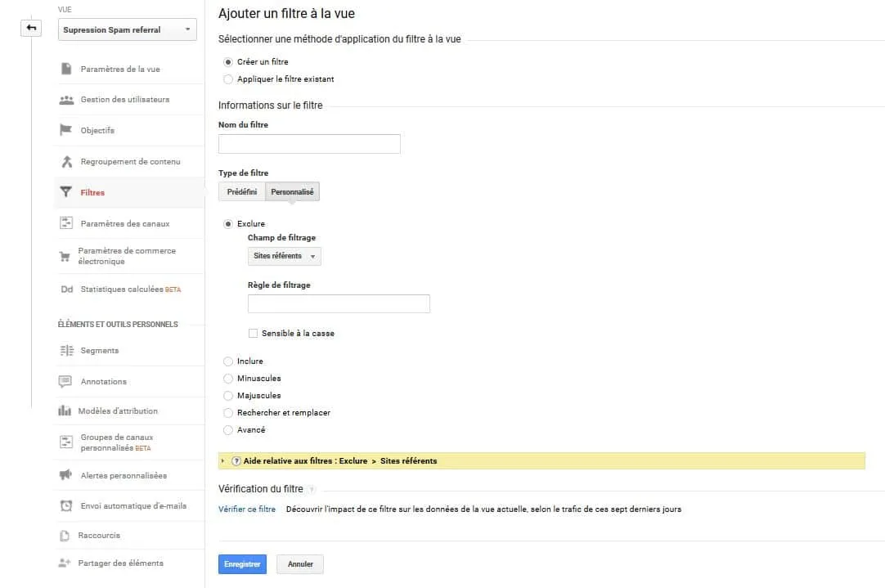Click the Paramètres des canaux icon
Image resolution: width=885 pixels, height=588 pixels.
pos(66,223)
